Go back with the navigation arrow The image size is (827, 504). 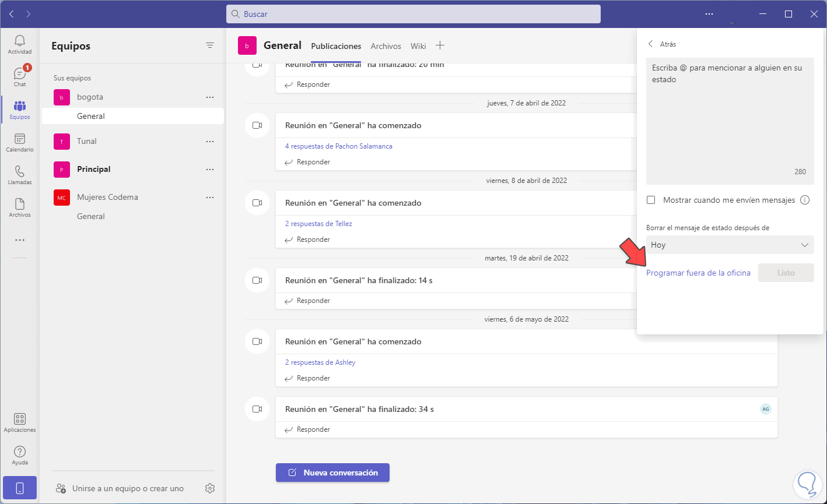click(x=12, y=14)
